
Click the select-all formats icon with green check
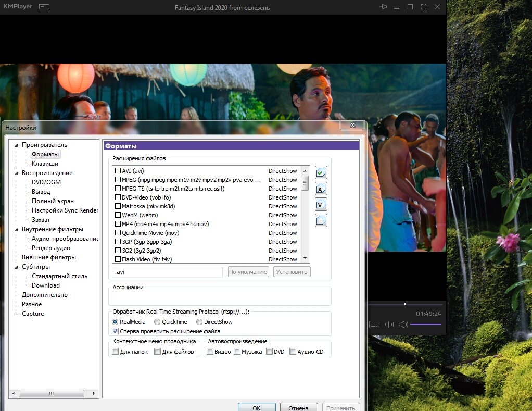click(x=321, y=172)
